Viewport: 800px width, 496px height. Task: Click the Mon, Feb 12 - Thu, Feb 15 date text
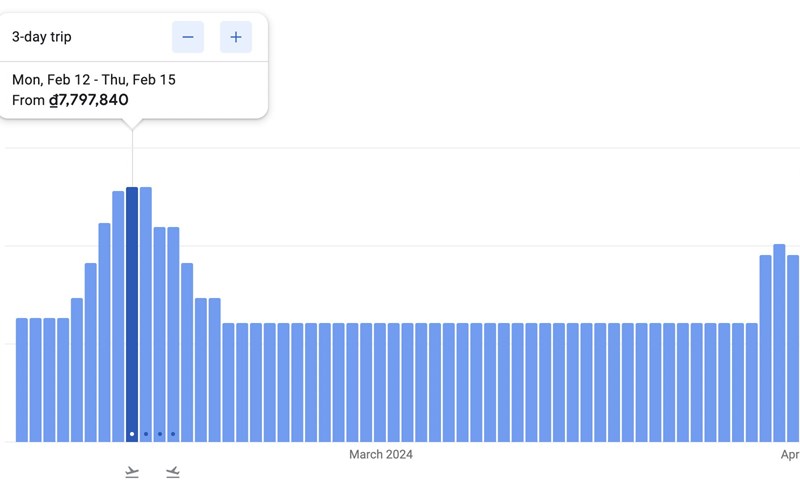94,80
